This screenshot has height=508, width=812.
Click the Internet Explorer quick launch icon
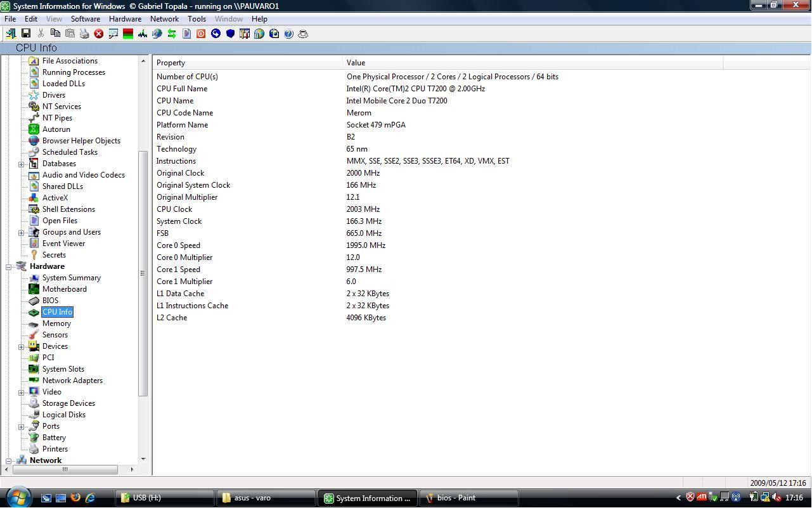[x=90, y=498]
